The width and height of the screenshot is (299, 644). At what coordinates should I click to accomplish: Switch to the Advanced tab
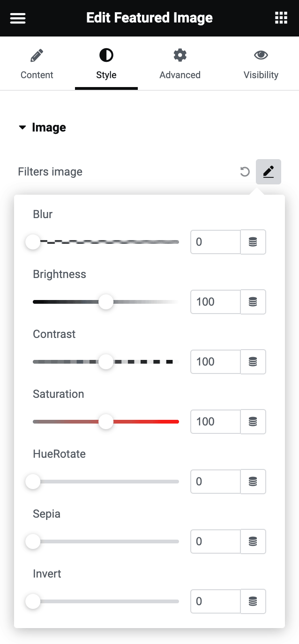pyautogui.click(x=180, y=65)
